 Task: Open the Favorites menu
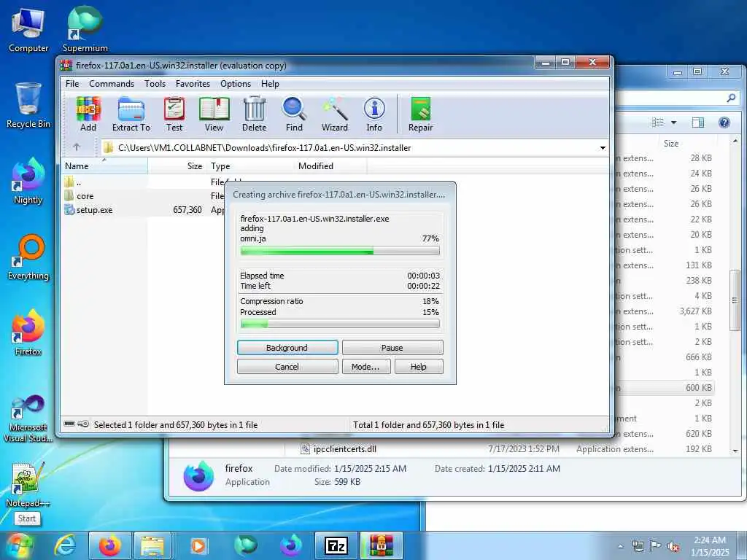pos(193,83)
